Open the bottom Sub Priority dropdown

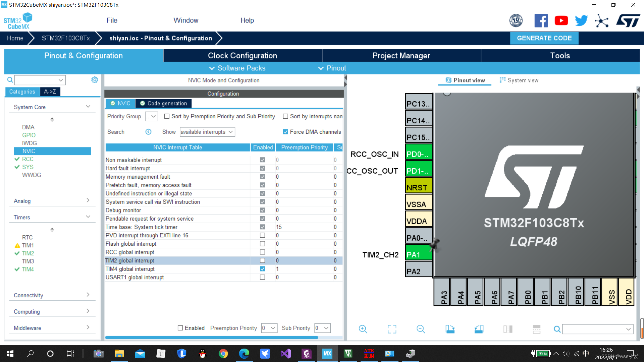pos(322,328)
